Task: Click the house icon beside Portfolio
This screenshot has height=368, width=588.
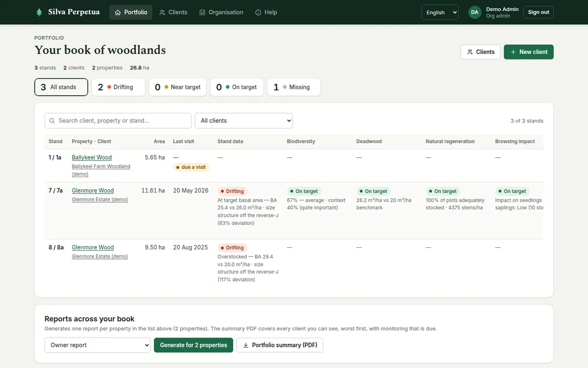Action: (118, 12)
